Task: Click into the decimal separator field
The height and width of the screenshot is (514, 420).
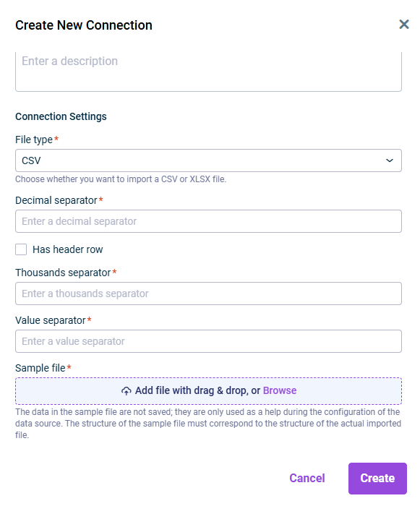Action: pos(208,221)
